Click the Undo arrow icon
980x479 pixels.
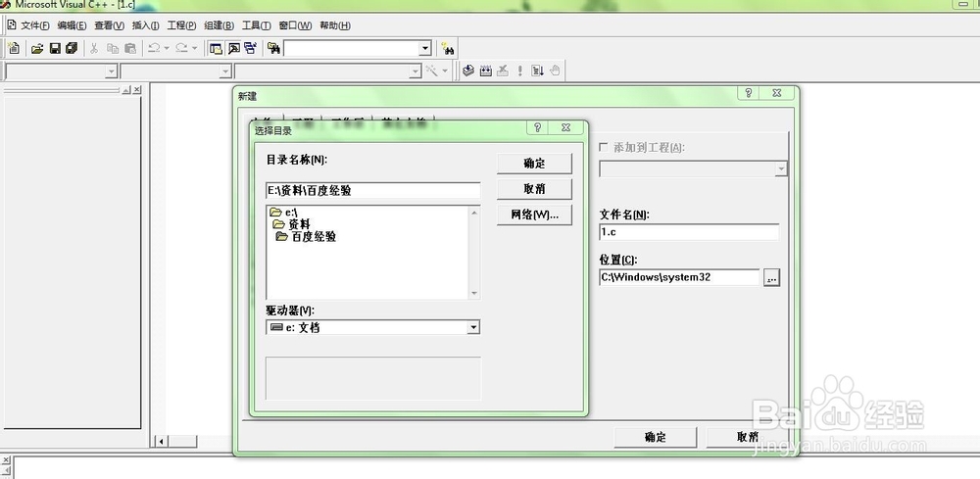pyautogui.click(x=154, y=47)
